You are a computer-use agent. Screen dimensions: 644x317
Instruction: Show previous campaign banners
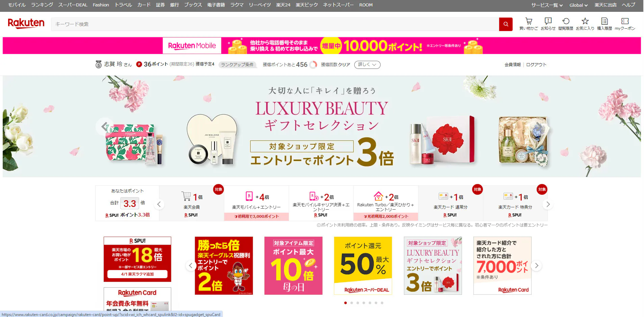click(191, 266)
